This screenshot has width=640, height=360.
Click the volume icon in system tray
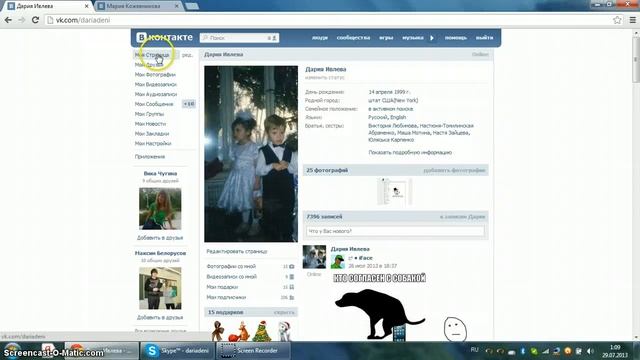(590, 351)
